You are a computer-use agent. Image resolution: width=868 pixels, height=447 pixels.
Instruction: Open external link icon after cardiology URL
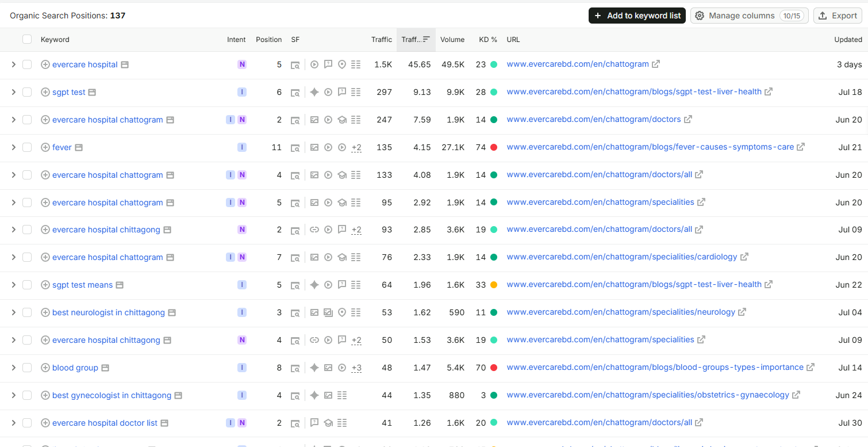click(744, 257)
